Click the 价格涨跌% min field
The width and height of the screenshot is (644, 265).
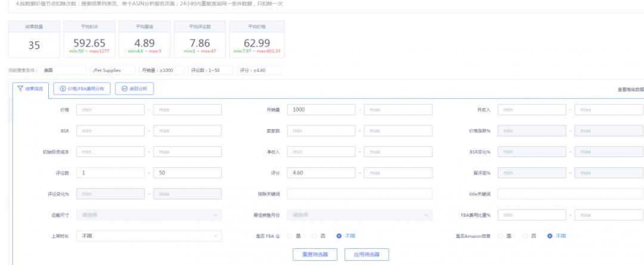[x=532, y=130]
